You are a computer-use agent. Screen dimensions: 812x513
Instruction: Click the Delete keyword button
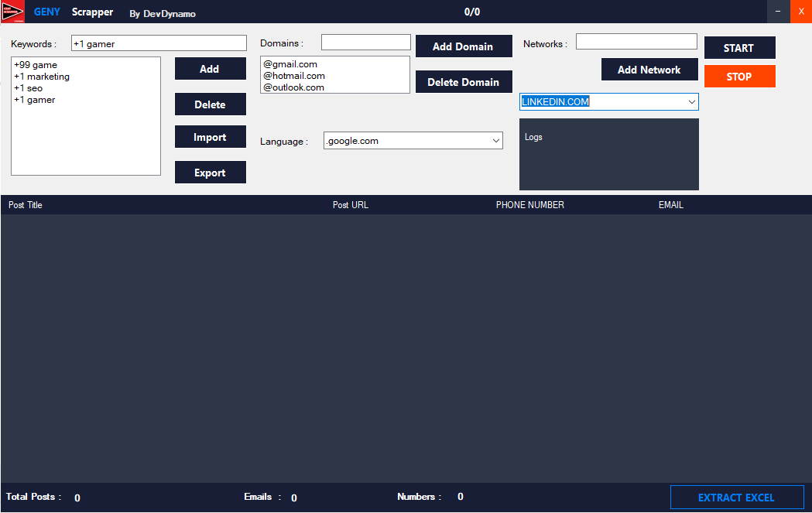210,104
